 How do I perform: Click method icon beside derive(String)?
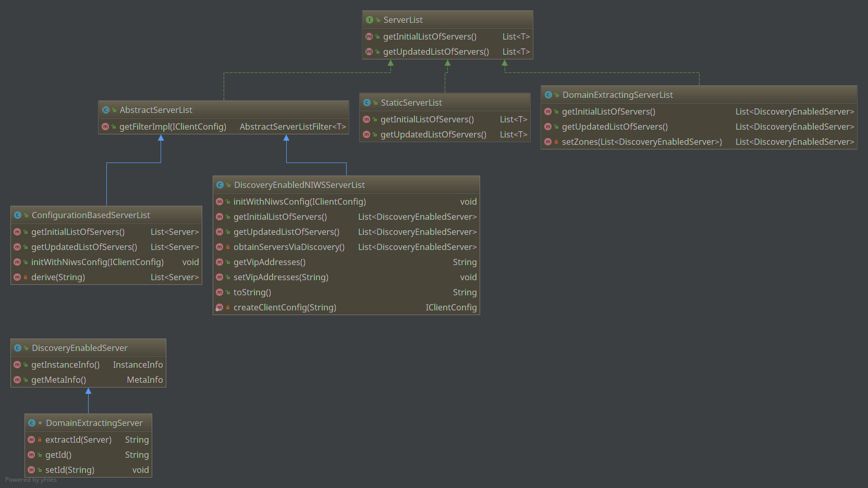click(x=17, y=277)
